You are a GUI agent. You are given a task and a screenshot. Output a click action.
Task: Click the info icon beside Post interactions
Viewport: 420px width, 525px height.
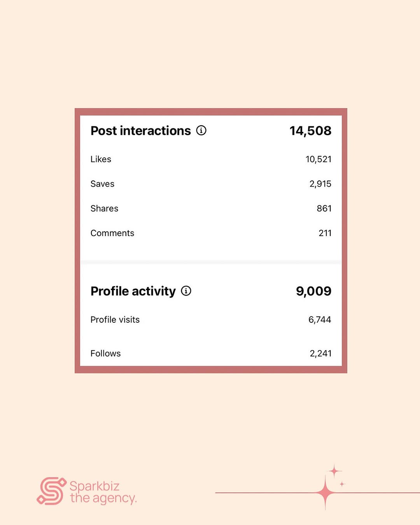click(201, 130)
